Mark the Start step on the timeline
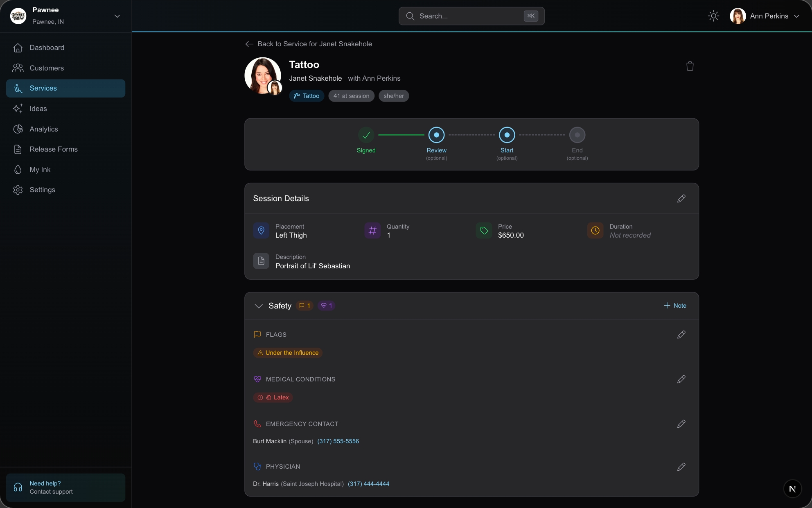 pos(506,135)
